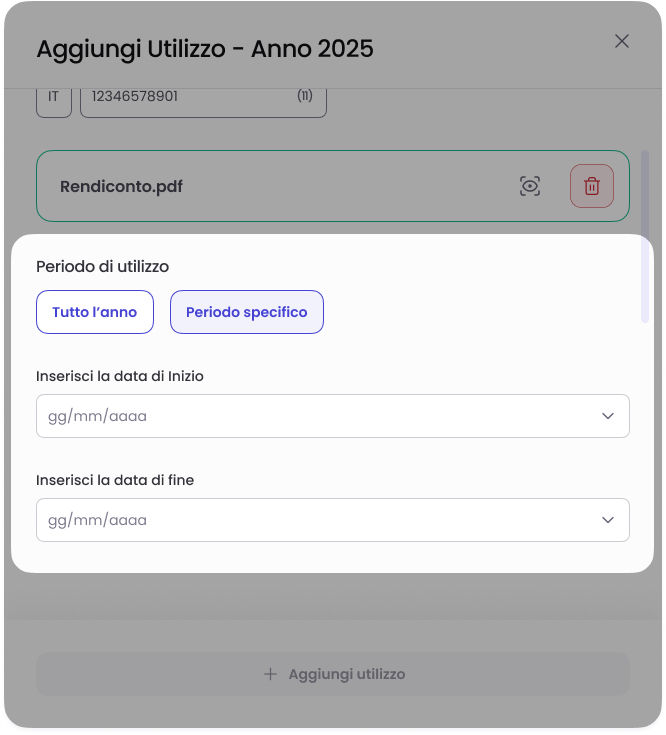This screenshot has height=735, width=666.
Task: Click the plus icon beside Aggiungi utilizzo
Action: [x=270, y=674]
